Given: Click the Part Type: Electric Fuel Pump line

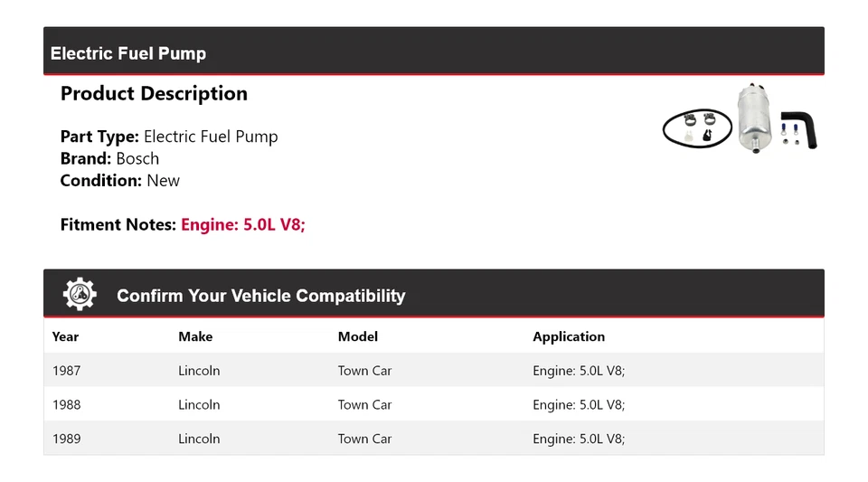Looking at the screenshot, I should [169, 137].
